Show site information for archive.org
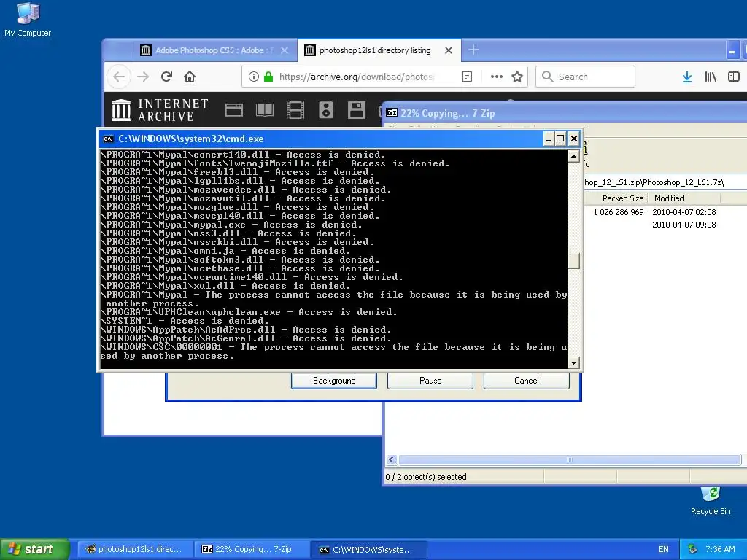 click(x=253, y=77)
